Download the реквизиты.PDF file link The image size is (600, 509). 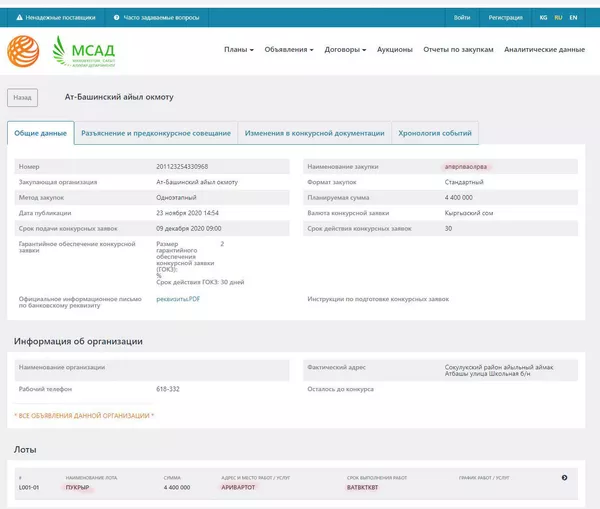(178, 299)
